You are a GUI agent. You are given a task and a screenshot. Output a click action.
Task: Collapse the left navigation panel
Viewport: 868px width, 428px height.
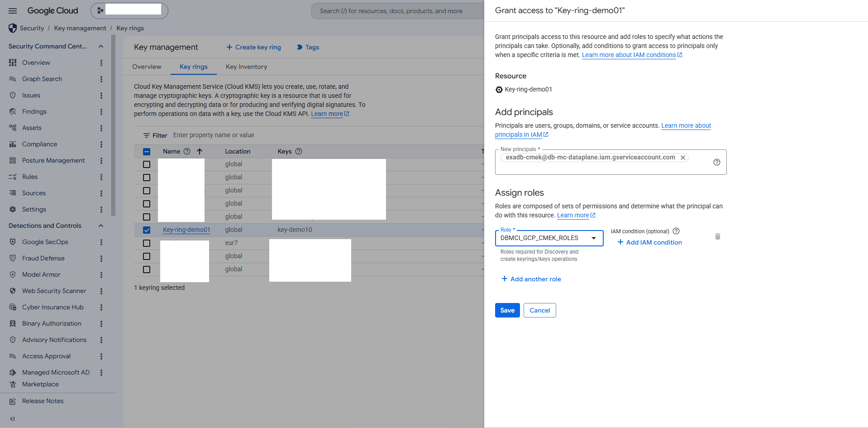tap(12, 419)
